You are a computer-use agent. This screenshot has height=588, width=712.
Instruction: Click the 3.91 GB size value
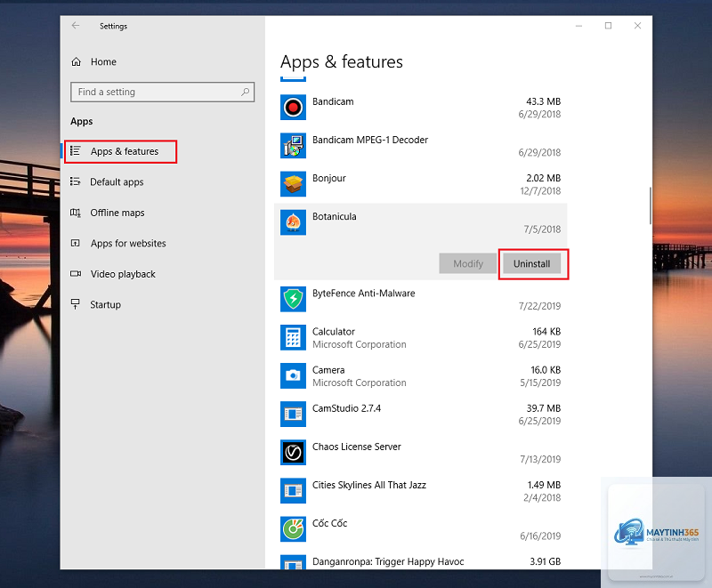point(545,561)
